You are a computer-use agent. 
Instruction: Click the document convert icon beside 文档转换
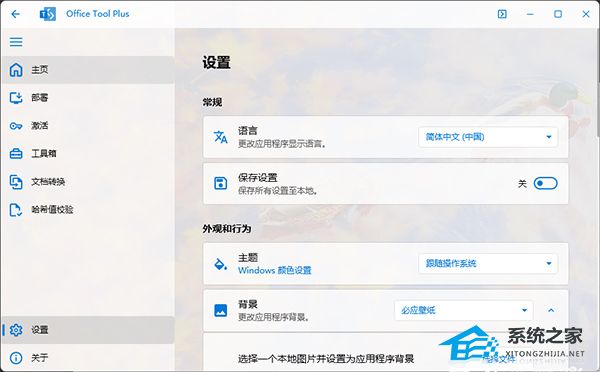coord(16,181)
